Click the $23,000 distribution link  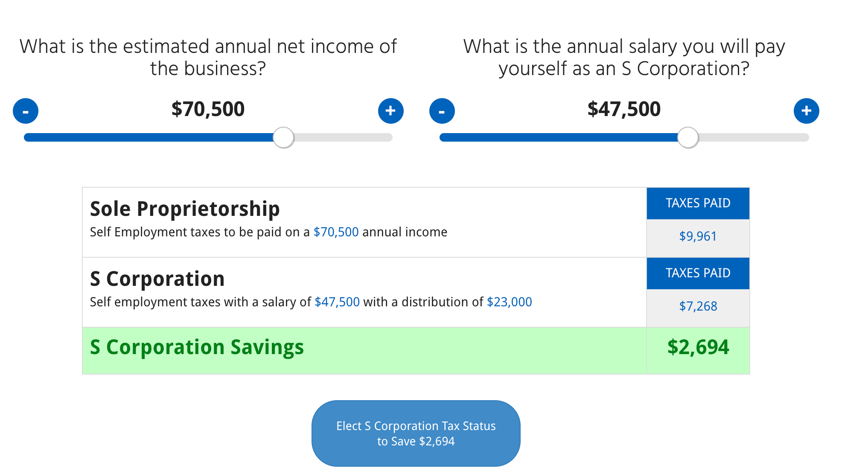click(x=510, y=302)
